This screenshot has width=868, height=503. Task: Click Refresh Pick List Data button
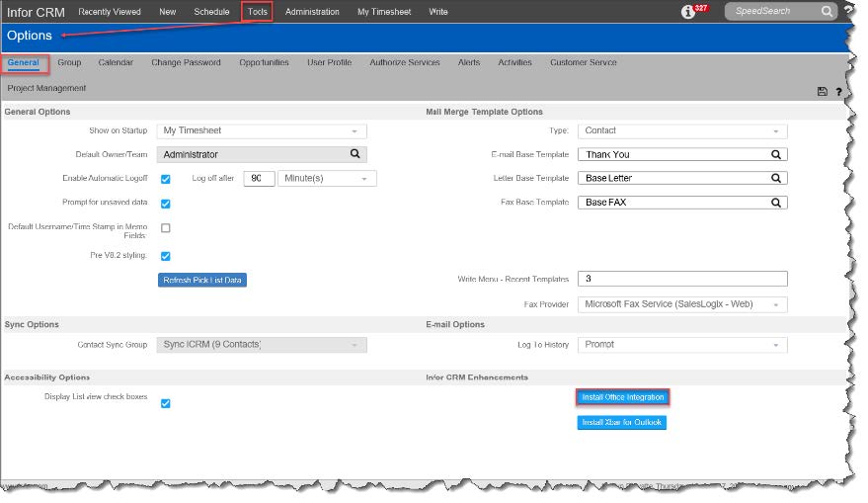(201, 280)
